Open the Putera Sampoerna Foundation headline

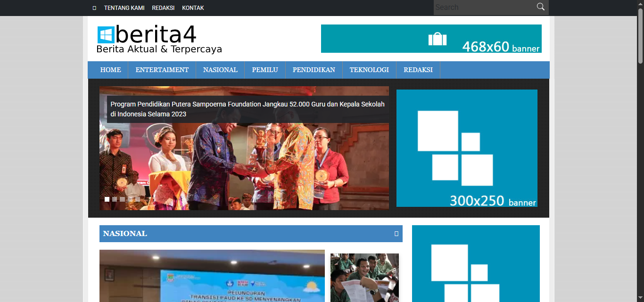[x=248, y=109]
